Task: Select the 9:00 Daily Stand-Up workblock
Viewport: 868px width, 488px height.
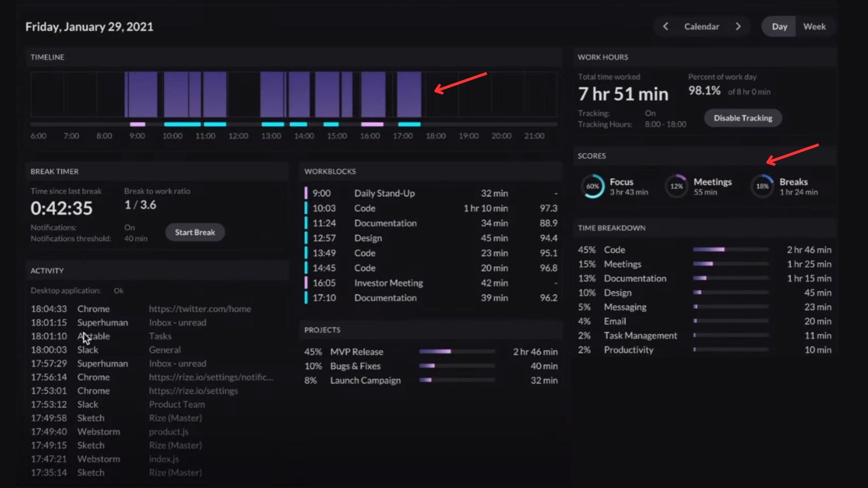Action: pyautogui.click(x=384, y=193)
